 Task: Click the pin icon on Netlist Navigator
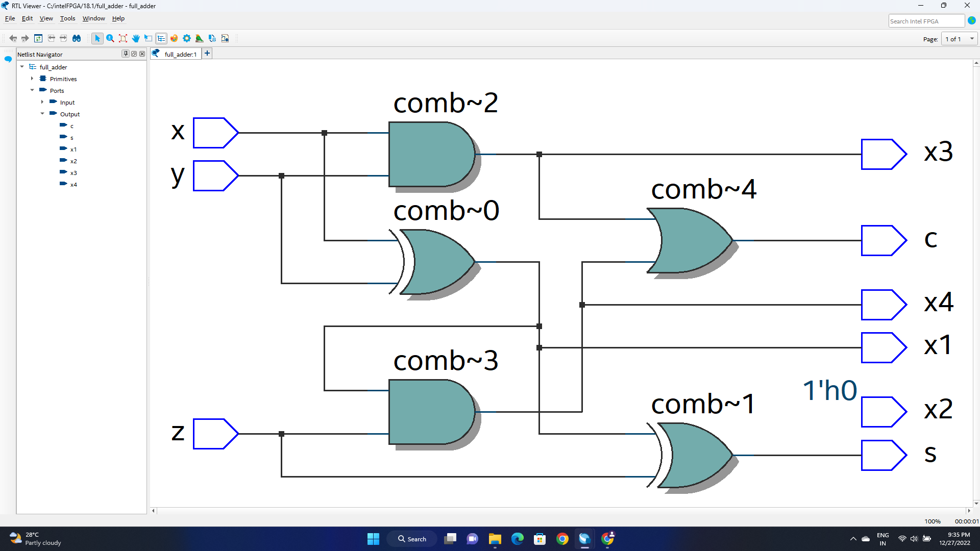[x=126, y=54]
